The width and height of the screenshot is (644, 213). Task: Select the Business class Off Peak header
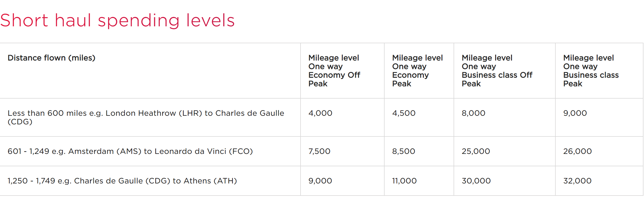coord(497,71)
